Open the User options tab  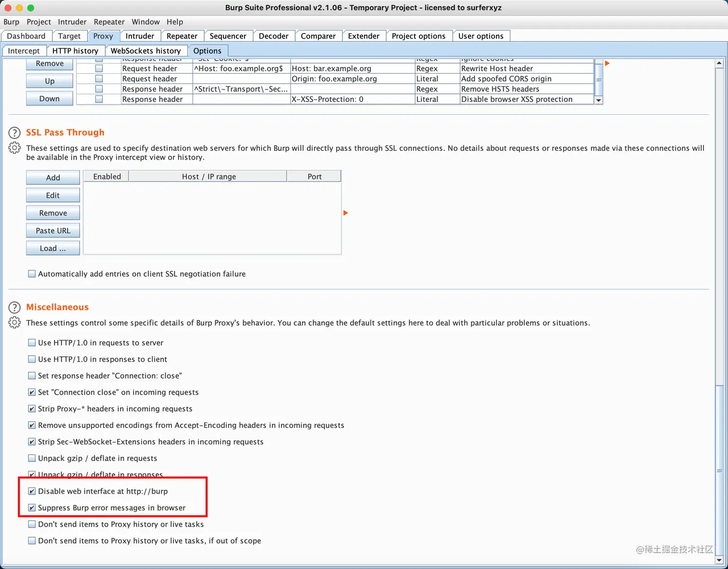[481, 36]
